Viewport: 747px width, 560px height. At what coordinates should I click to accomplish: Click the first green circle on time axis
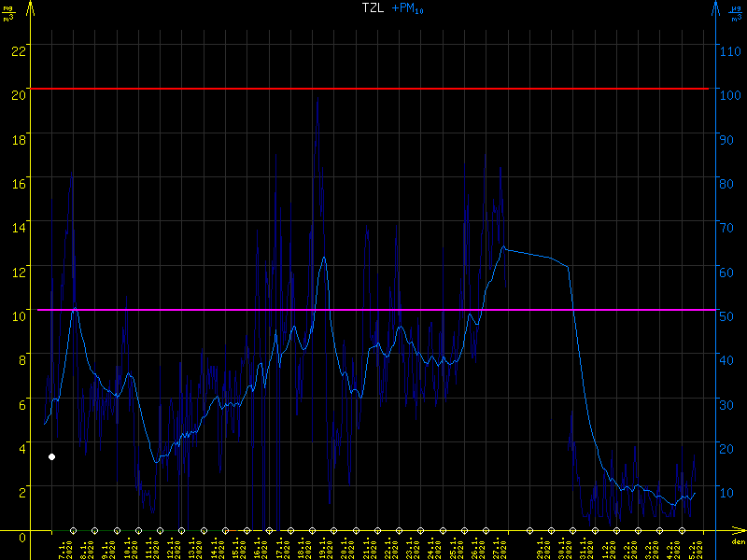[x=74, y=530]
